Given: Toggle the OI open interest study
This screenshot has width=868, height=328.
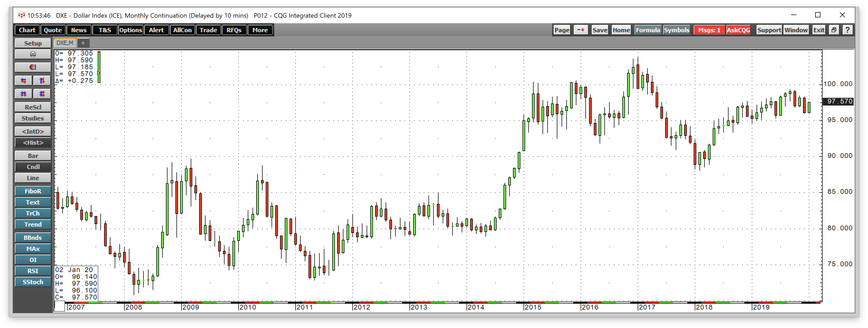Looking at the screenshot, I should 33,260.
